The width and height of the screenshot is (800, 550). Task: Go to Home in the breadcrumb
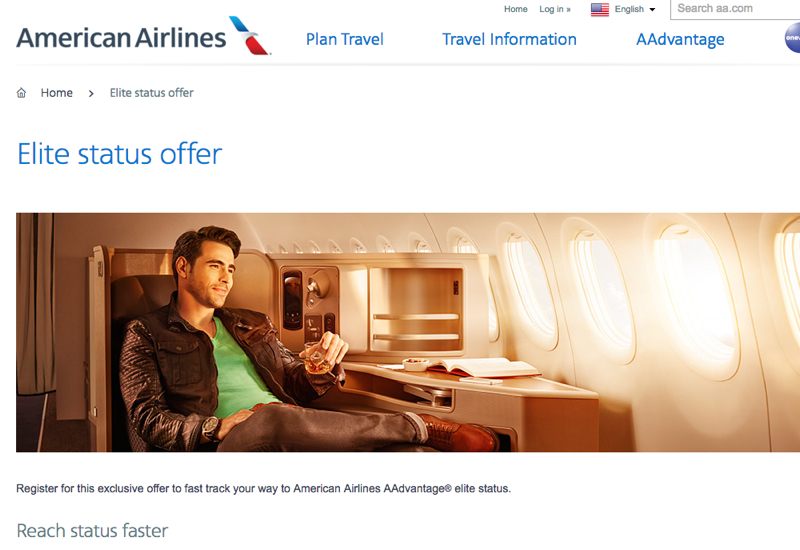pyautogui.click(x=57, y=93)
